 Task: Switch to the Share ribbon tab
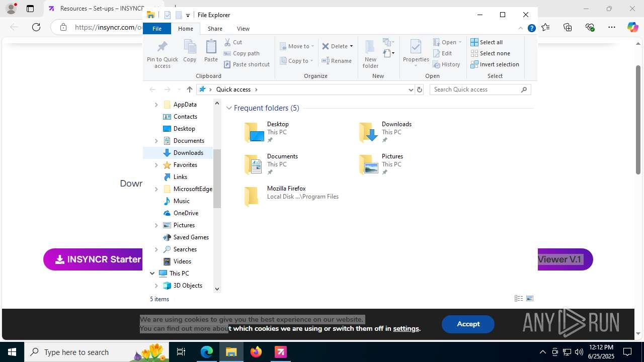(x=215, y=29)
